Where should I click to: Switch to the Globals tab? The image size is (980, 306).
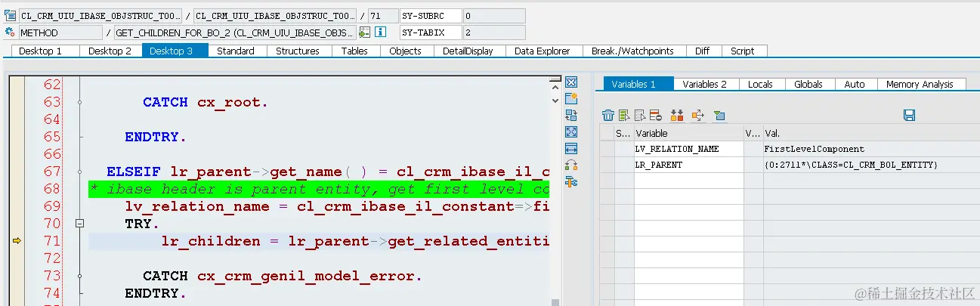(x=808, y=84)
